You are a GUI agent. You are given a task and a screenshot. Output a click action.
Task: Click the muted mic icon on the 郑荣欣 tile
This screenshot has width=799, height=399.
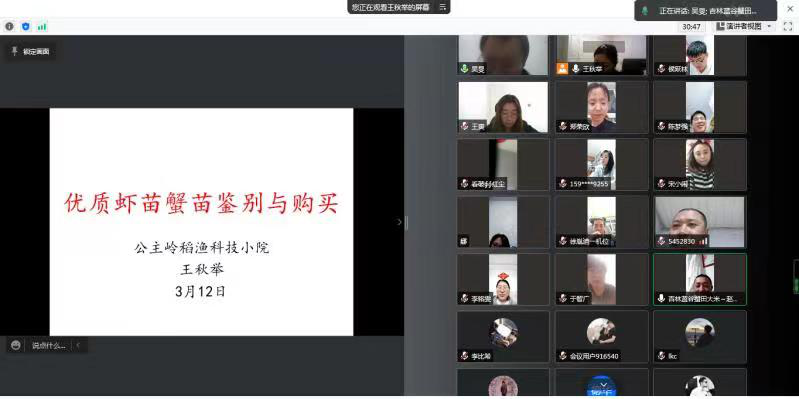tap(563, 126)
